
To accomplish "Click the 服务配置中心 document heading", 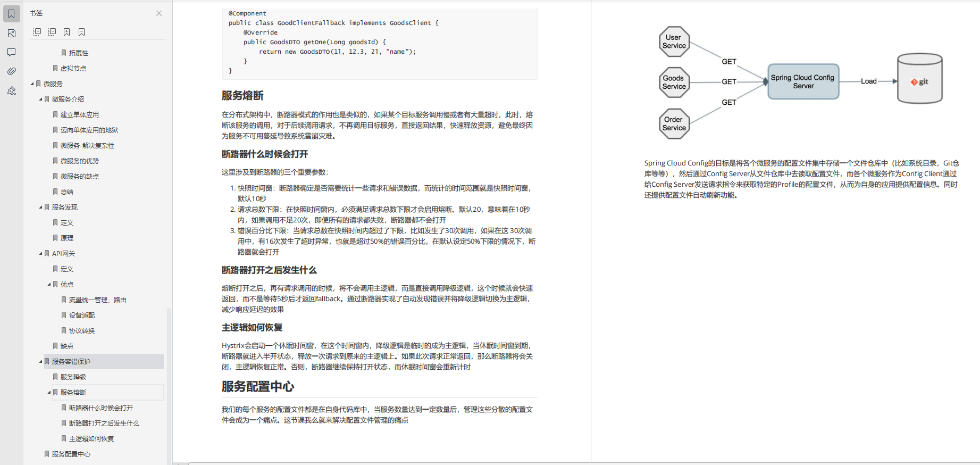I will (258, 387).
